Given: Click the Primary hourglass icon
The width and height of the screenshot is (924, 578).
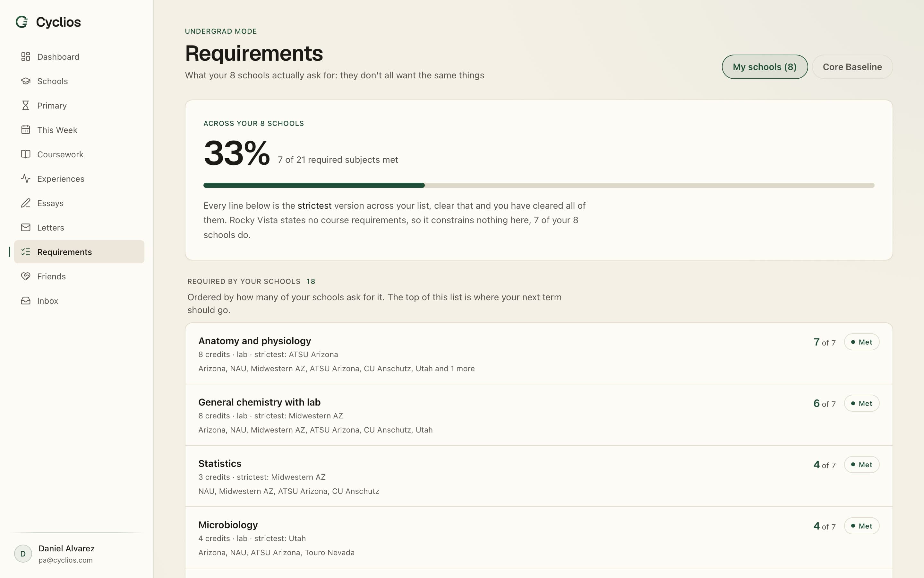Looking at the screenshot, I should (26, 106).
